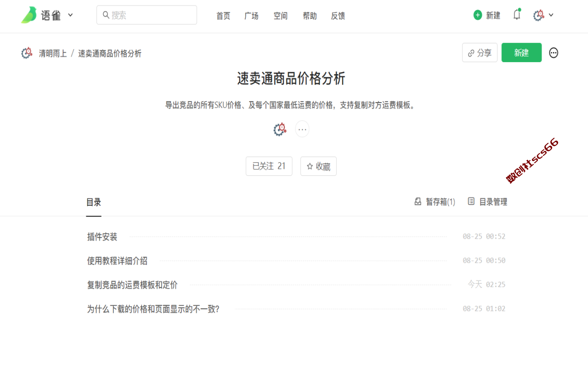
Task: Open the 速卖通商品价格分析 breadcrumb link
Action: pos(110,53)
